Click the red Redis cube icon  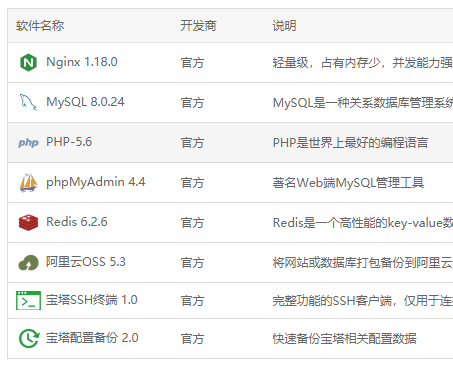point(28,222)
